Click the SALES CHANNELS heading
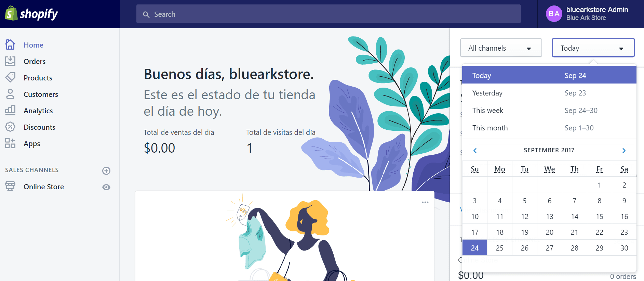Viewport: 644px width, 281px height. [32, 170]
